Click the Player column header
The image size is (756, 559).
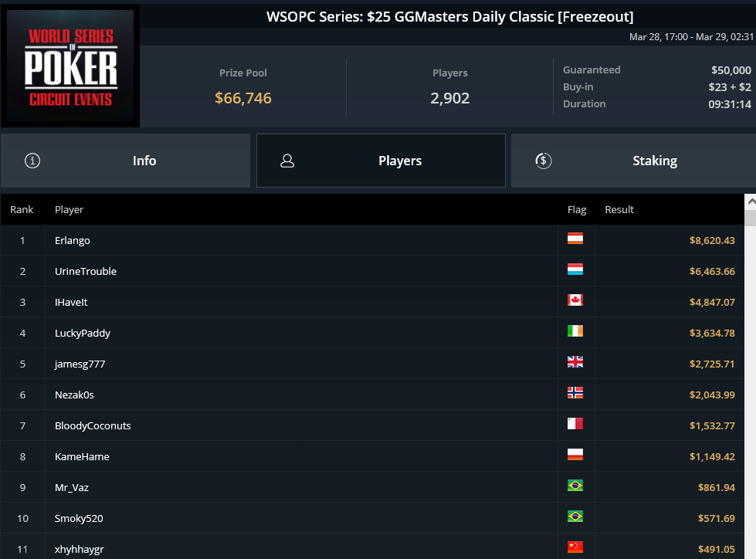pyautogui.click(x=69, y=210)
